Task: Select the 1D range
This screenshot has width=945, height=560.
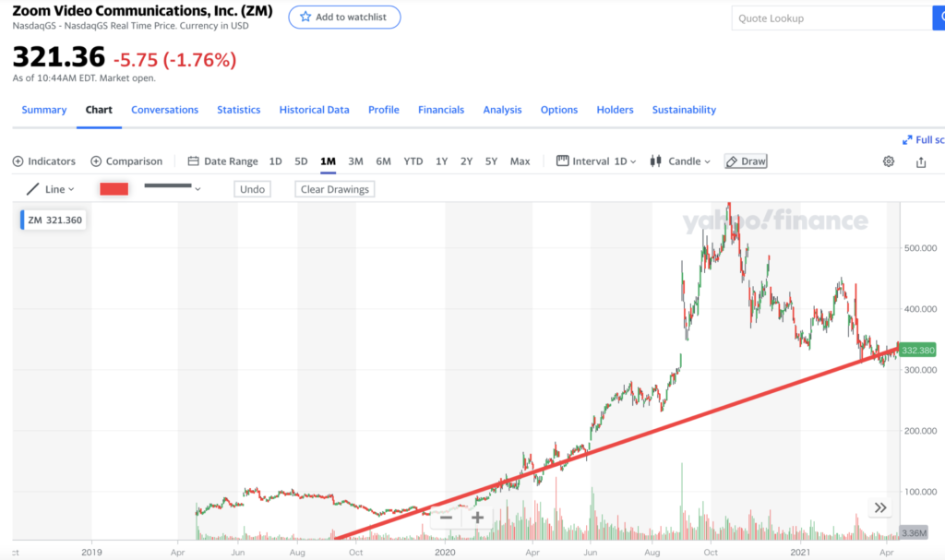Action: click(x=275, y=161)
